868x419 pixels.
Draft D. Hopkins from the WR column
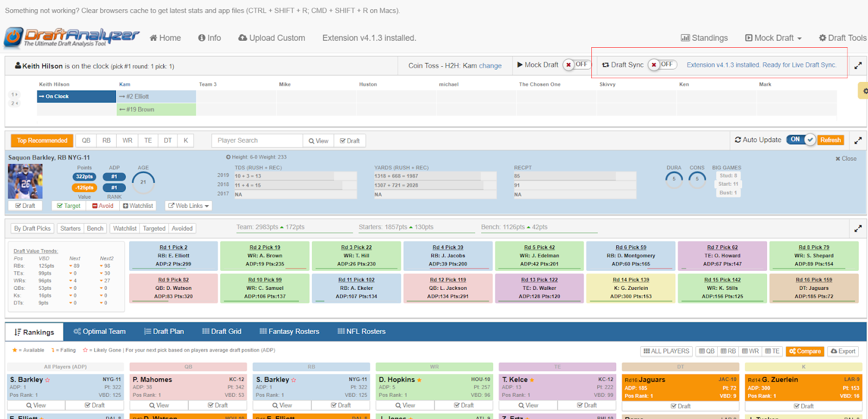point(463,405)
